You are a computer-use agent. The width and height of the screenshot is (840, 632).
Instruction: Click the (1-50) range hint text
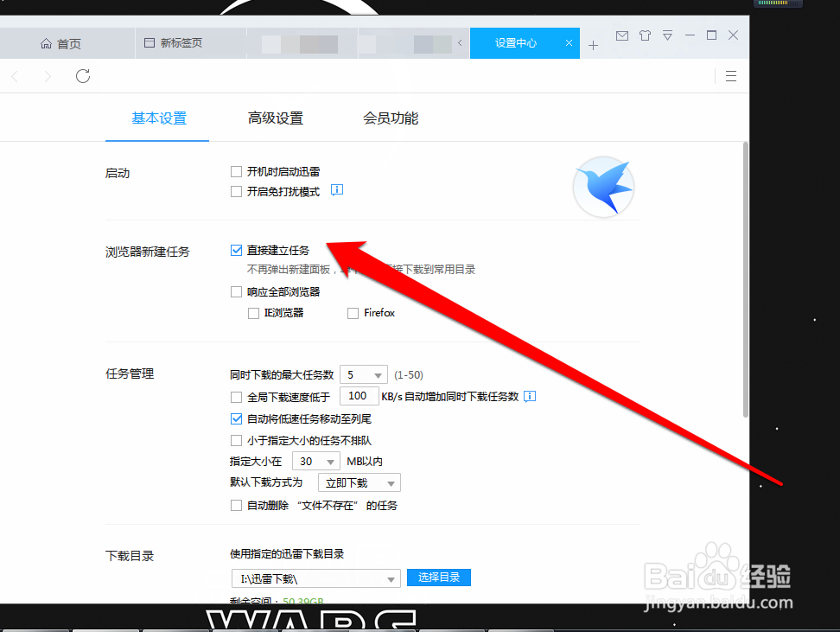409,374
